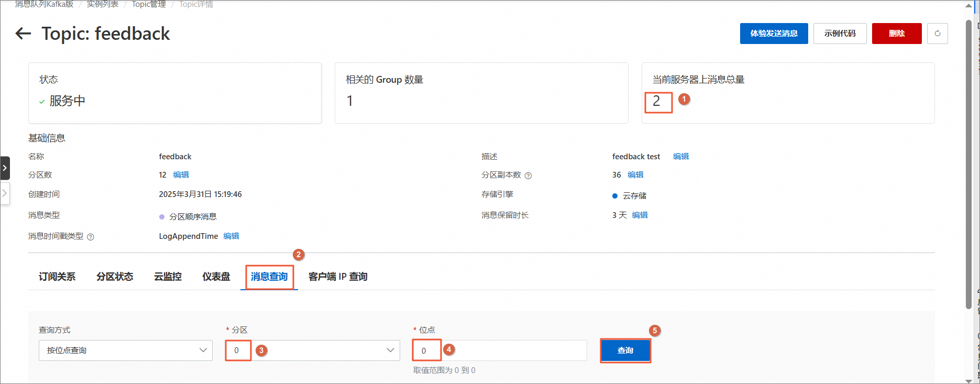Click Topic管理 breadcrumb

pos(149,4)
